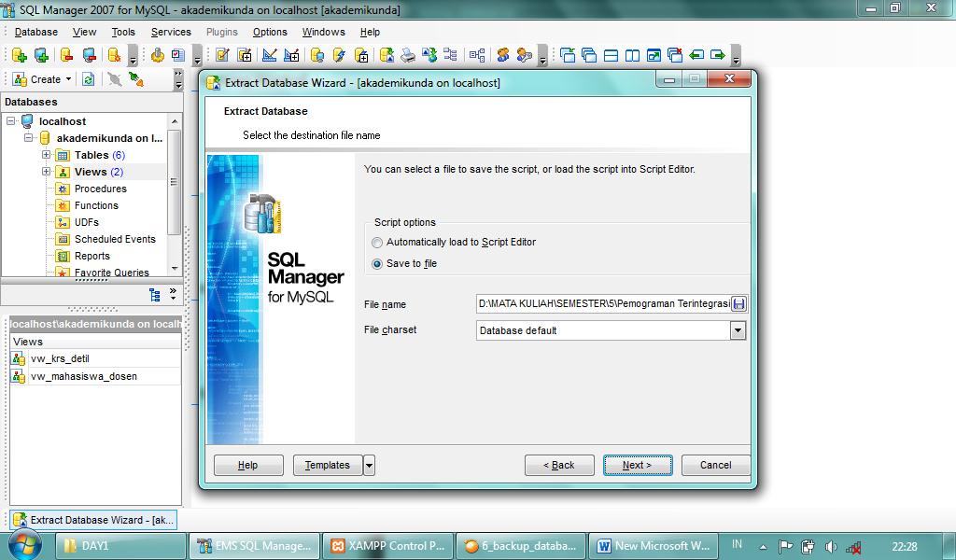Click the Next button in wizard
Image resolution: width=956 pixels, height=560 pixels.
pos(638,465)
